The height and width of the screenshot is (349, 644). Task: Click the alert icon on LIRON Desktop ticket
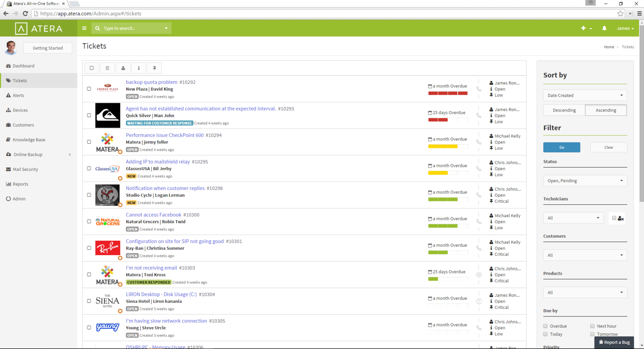coord(479,301)
